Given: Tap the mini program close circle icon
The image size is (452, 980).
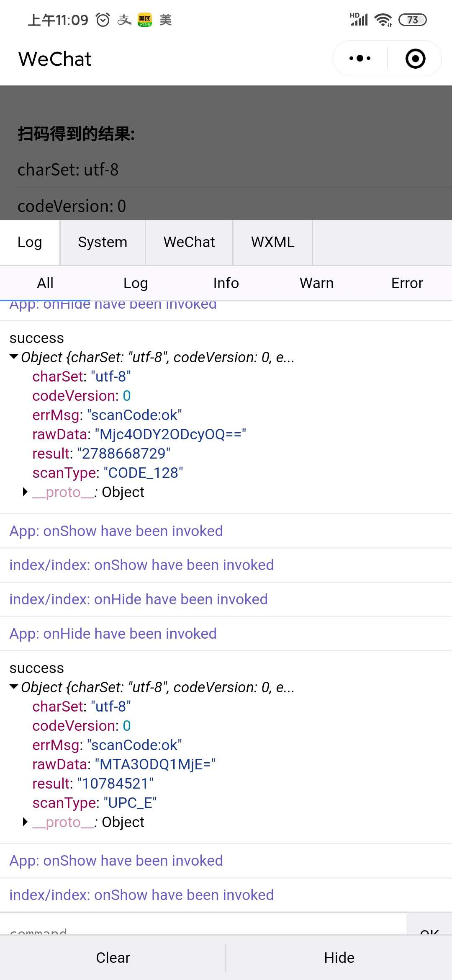Looking at the screenshot, I should click(x=415, y=58).
